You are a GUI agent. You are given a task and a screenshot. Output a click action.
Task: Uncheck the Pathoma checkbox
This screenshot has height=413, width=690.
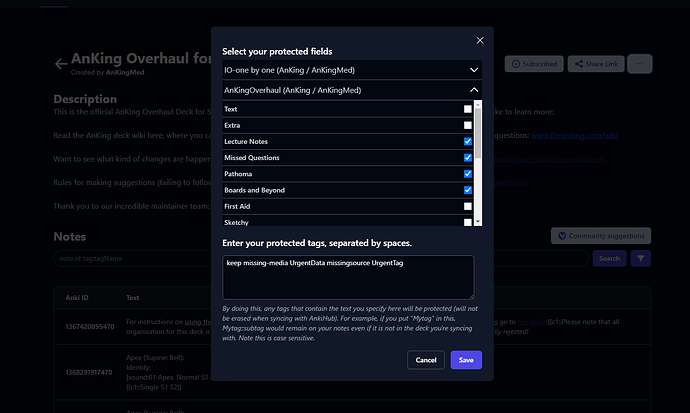(x=467, y=174)
